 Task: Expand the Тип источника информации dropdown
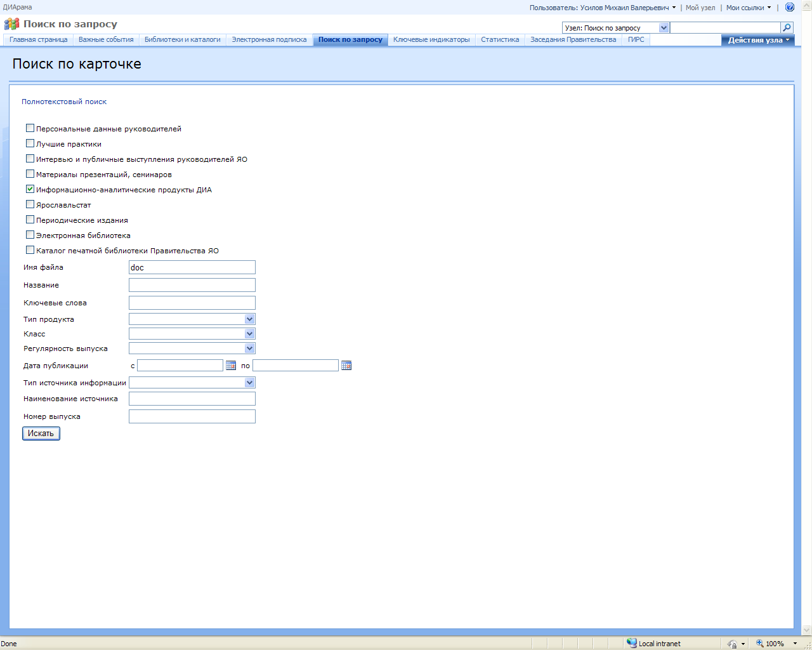pyautogui.click(x=249, y=383)
